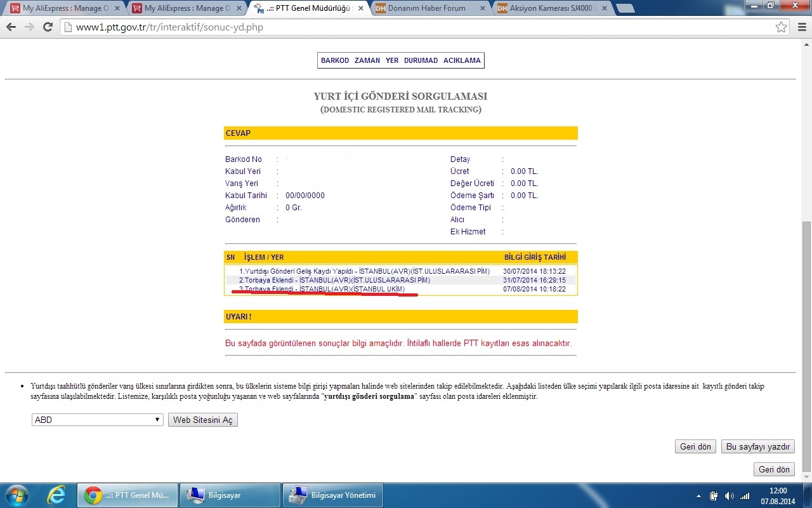Click the YER header link
This screenshot has width=812, height=508.
pos(392,60)
